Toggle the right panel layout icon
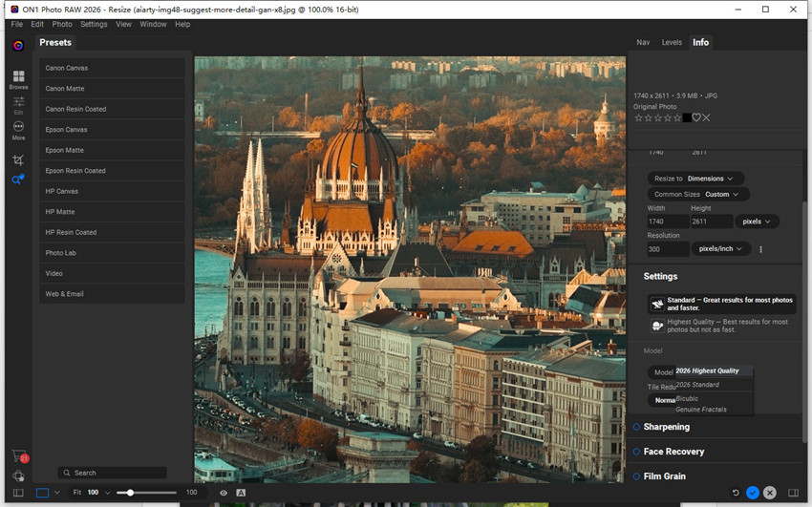The height and width of the screenshot is (507, 812). [793, 493]
